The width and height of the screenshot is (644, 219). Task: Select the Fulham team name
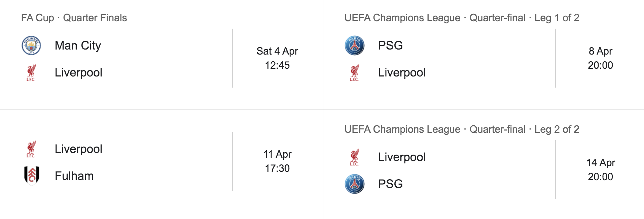tap(74, 176)
